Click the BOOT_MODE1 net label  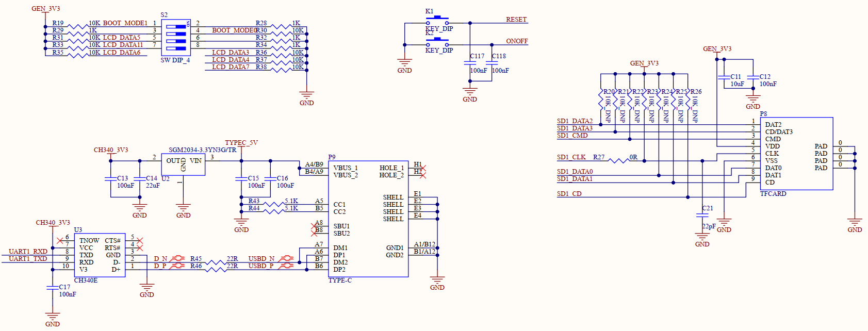(x=125, y=23)
